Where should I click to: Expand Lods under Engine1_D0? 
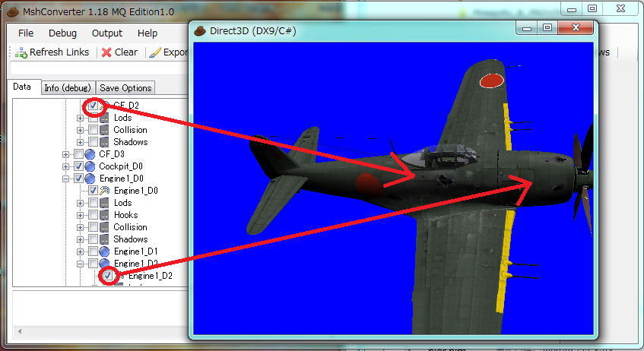80,203
